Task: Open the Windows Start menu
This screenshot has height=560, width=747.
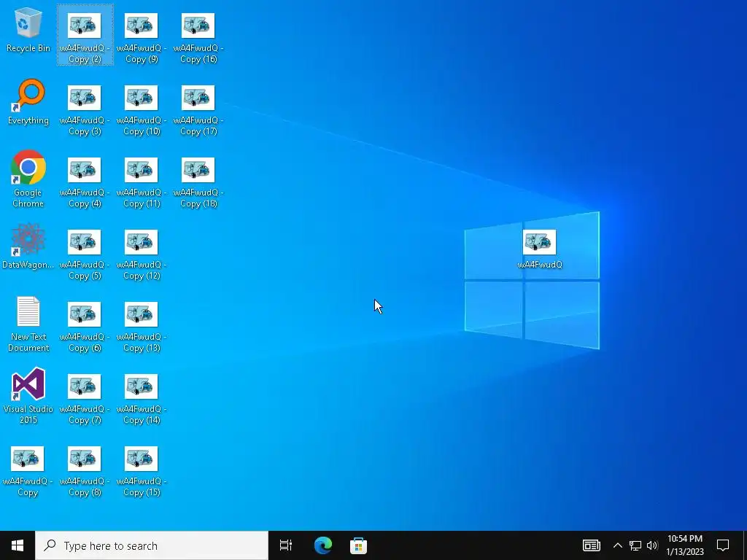Action: pyautogui.click(x=18, y=545)
